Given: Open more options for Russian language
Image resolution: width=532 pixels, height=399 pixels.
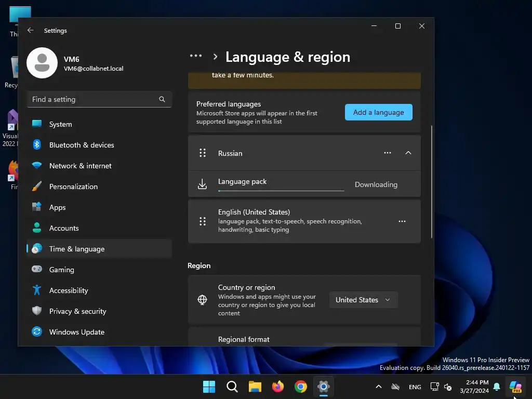Looking at the screenshot, I should [x=388, y=153].
